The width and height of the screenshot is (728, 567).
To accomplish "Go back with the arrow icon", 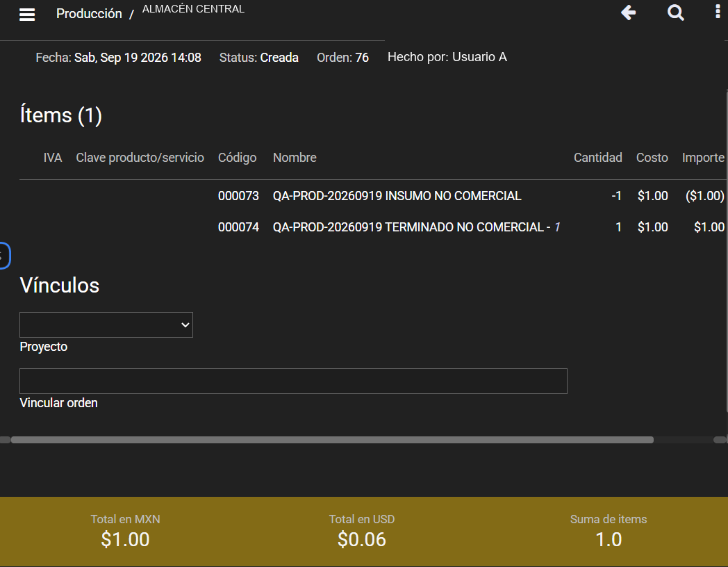I will (x=628, y=13).
